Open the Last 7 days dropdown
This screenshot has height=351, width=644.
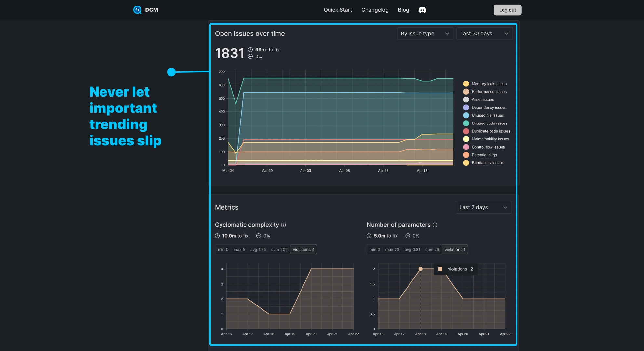(x=483, y=207)
